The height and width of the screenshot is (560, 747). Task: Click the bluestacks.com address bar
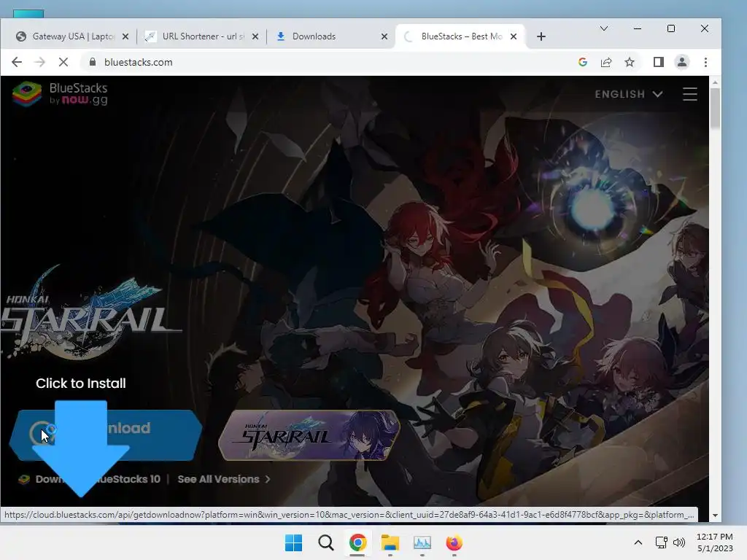coord(329,62)
